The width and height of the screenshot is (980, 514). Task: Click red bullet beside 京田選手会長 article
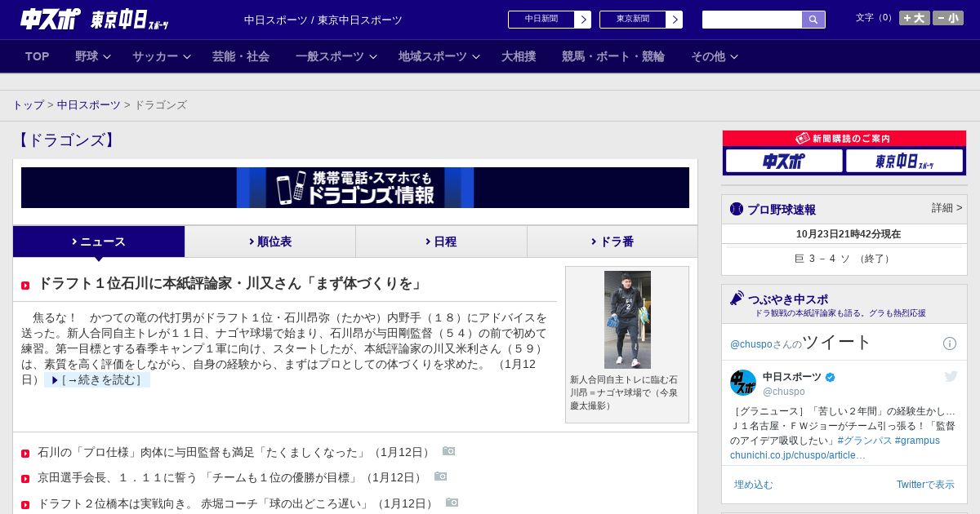(25, 478)
